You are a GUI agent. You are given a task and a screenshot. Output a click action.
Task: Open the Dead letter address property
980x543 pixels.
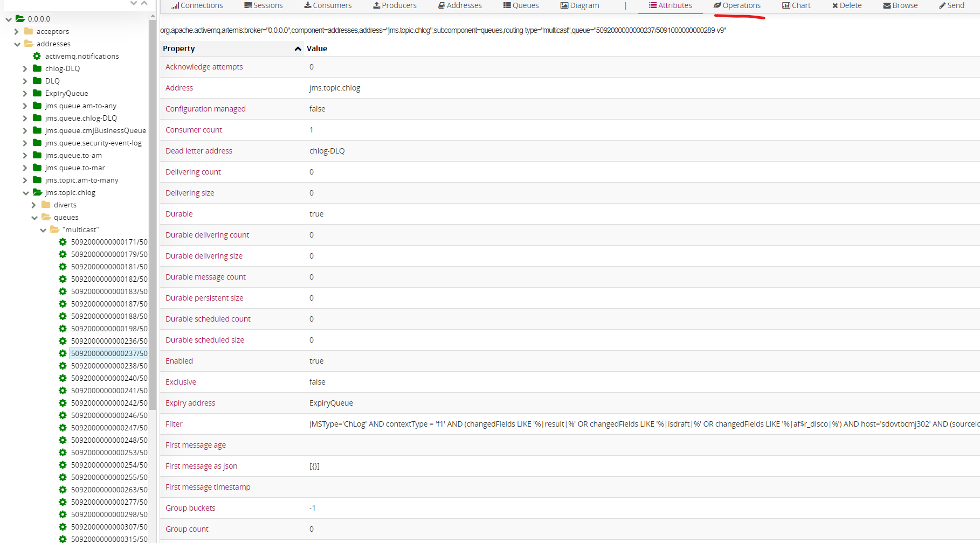coord(199,151)
